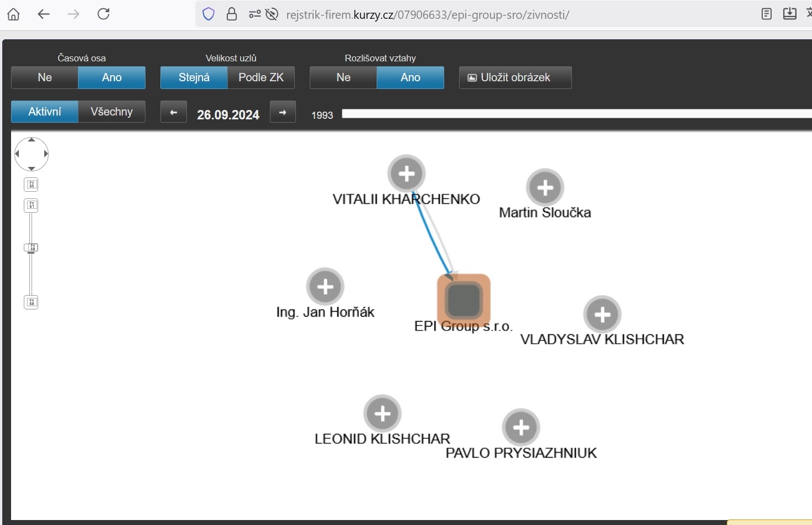
Task: Go to previous date with left arrow
Action: (174, 112)
